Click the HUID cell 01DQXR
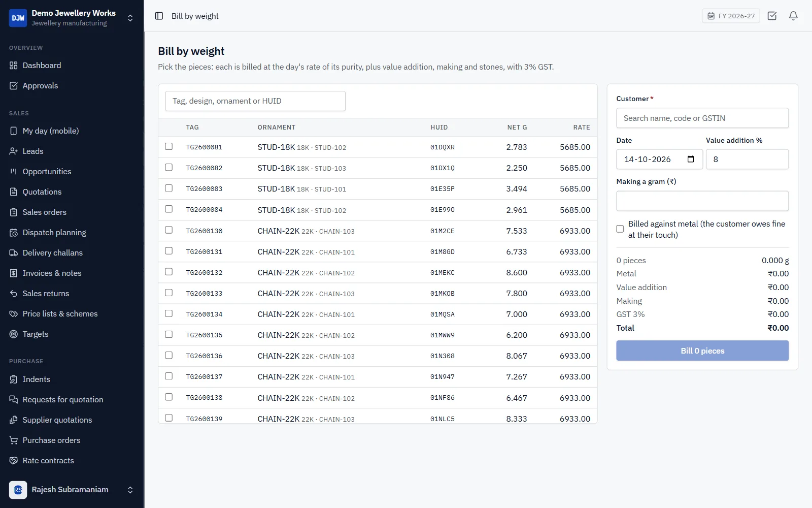Screen dimensions: 812x508 point(443,147)
